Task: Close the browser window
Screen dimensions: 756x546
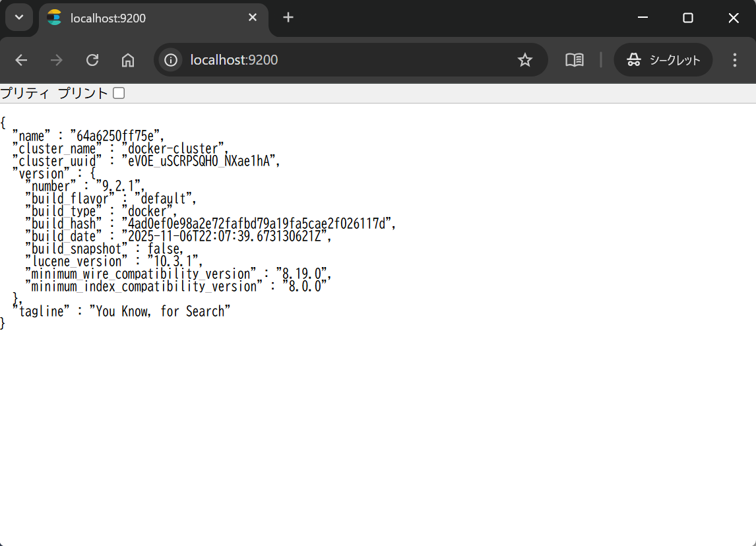Action: click(x=733, y=18)
